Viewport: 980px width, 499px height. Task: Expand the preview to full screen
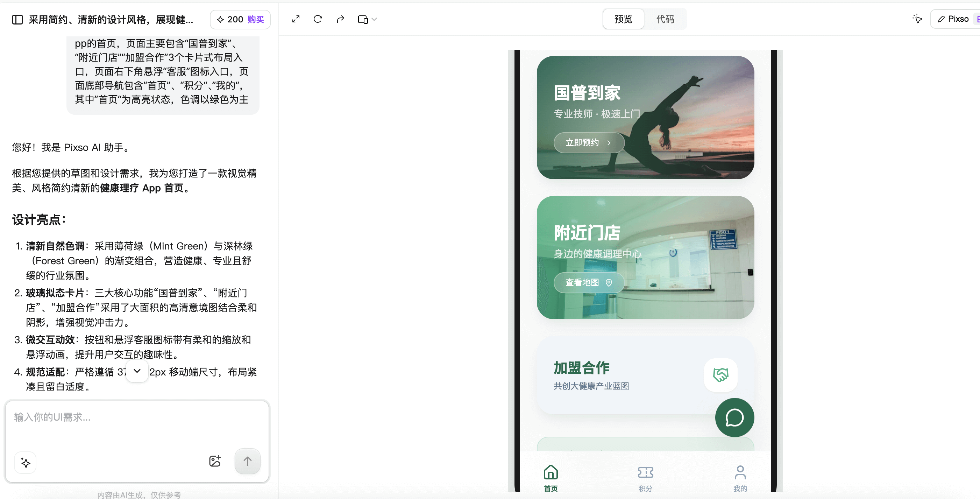[296, 19]
